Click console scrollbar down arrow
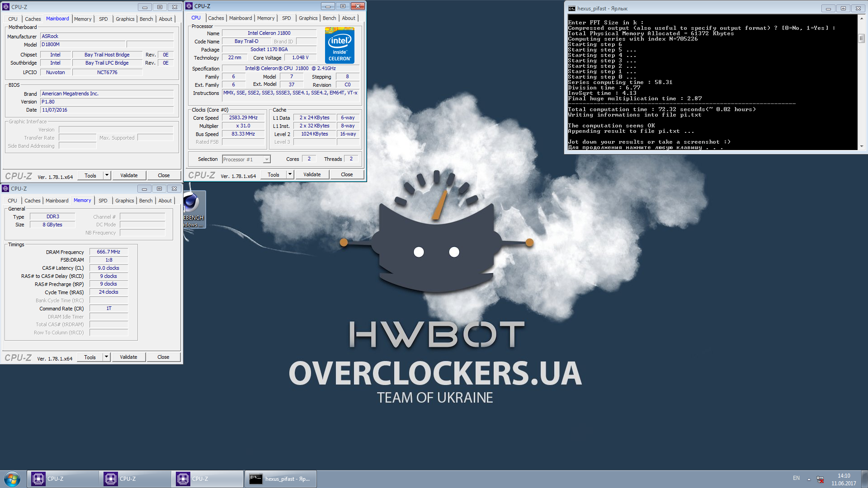868x488 pixels. tap(862, 146)
